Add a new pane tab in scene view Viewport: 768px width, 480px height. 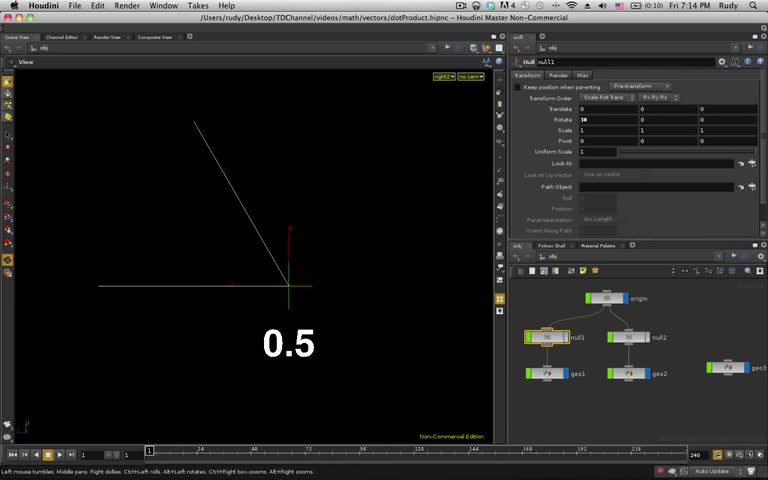click(x=190, y=36)
